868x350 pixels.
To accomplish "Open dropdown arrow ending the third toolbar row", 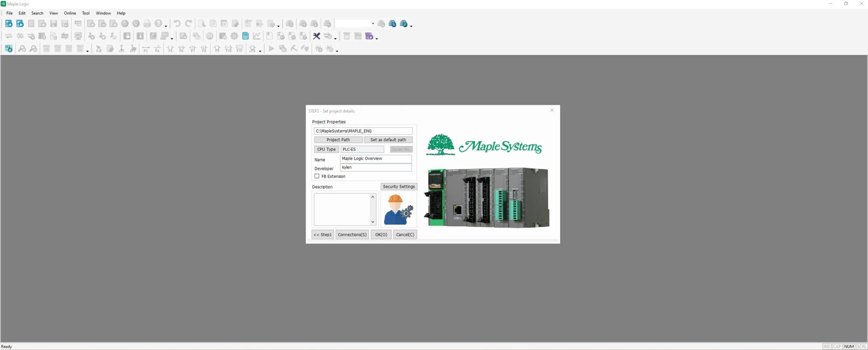I will [337, 51].
